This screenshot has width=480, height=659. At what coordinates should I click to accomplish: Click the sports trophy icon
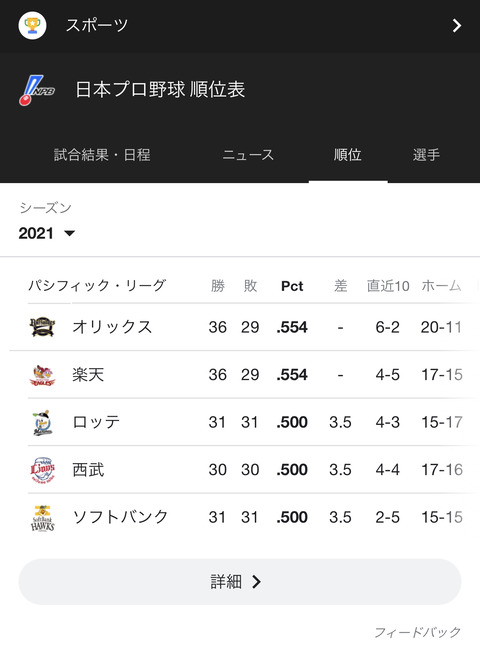(32, 26)
